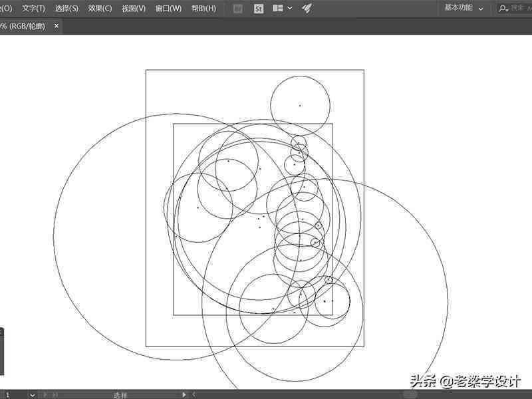Open the 效果(C) menu
Image resolution: width=532 pixels, height=399 pixels.
pos(100,9)
